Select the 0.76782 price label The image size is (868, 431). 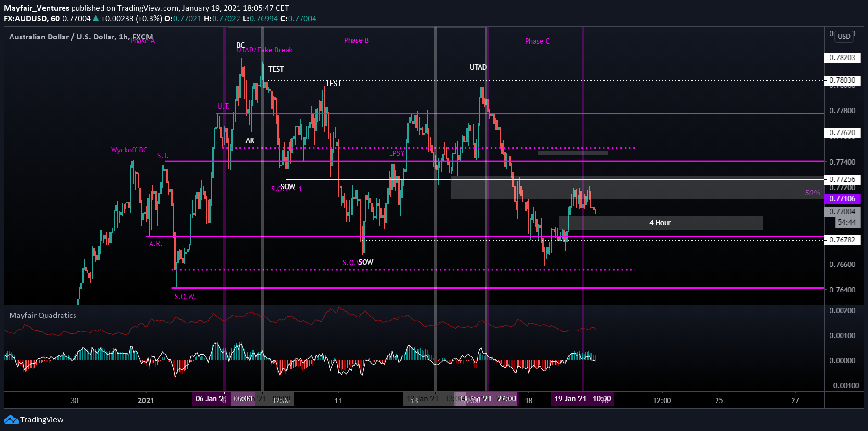[843, 240]
